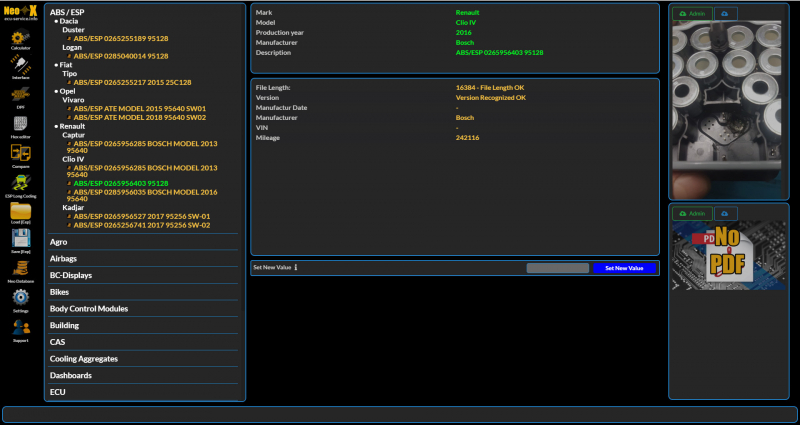Click the Save (Exp) floppy disk icon
The image size is (800, 425).
20,240
